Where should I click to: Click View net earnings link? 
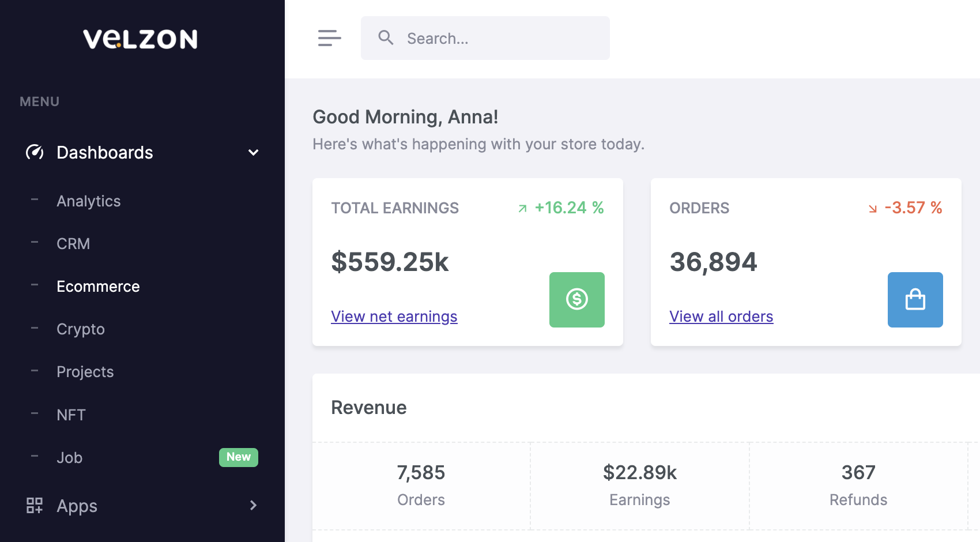point(394,316)
